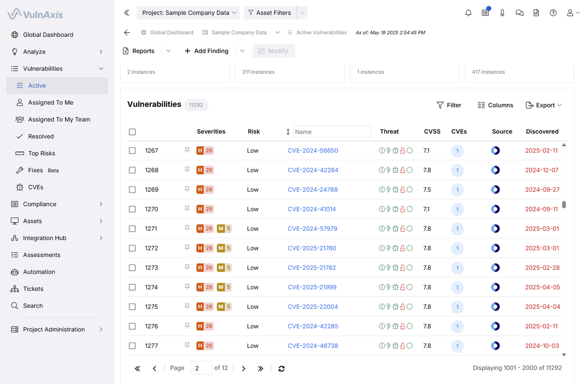This screenshot has width=588, height=384.
Task: Pin vulnerability row 1267
Action: pyautogui.click(x=187, y=150)
